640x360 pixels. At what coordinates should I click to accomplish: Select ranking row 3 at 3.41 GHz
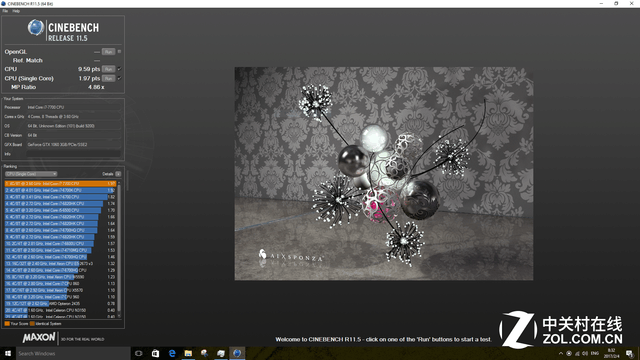[60, 197]
